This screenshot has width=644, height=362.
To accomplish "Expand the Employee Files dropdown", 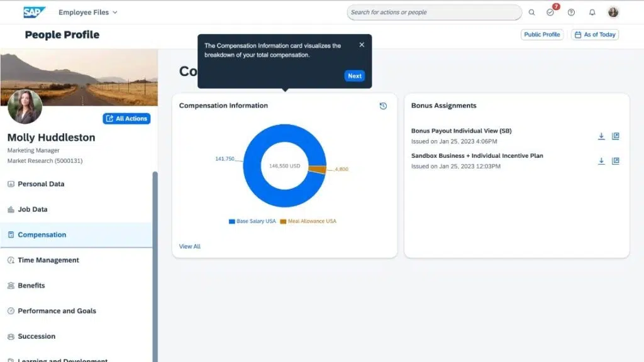I will click(88, 12).
